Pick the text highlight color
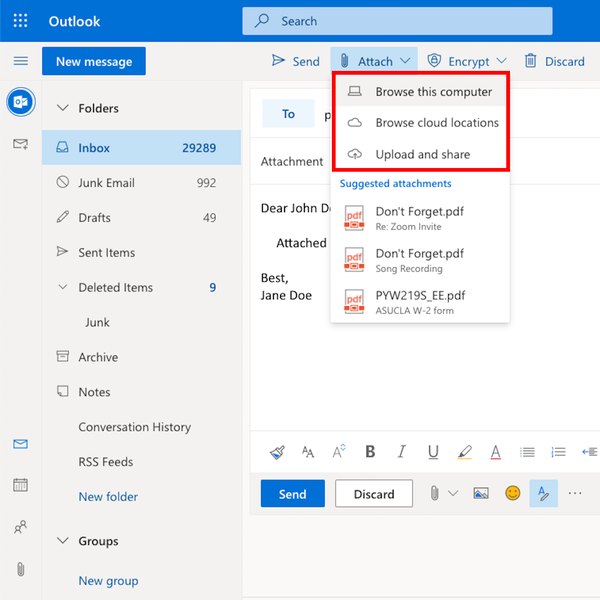The image size is (600, 600). 465,452
